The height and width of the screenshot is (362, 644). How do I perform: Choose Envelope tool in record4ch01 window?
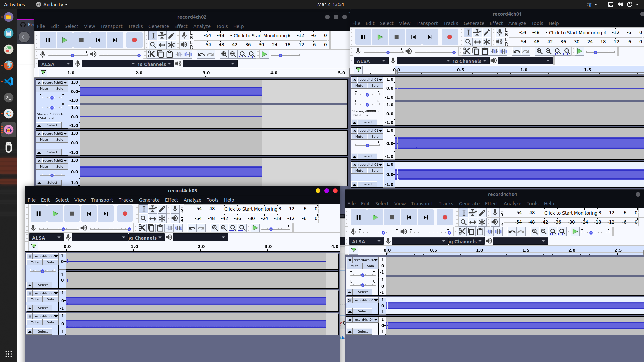[x=477, y=32]
